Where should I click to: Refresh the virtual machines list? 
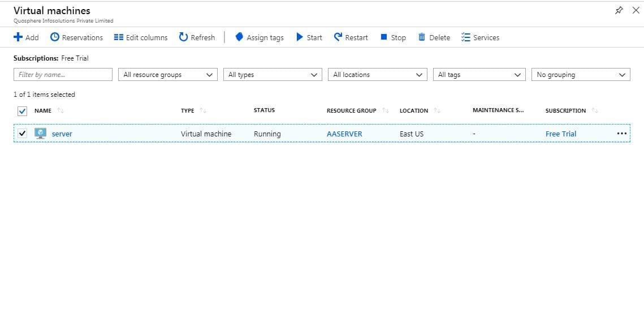[x=197, y=37]
